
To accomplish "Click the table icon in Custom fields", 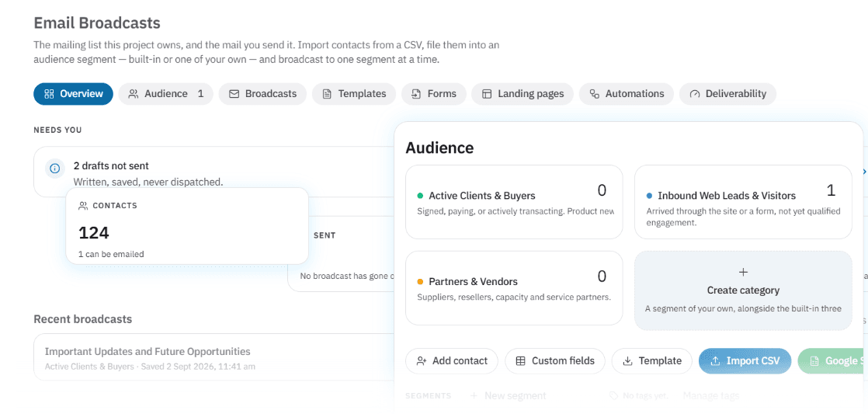I will (520, 361).
